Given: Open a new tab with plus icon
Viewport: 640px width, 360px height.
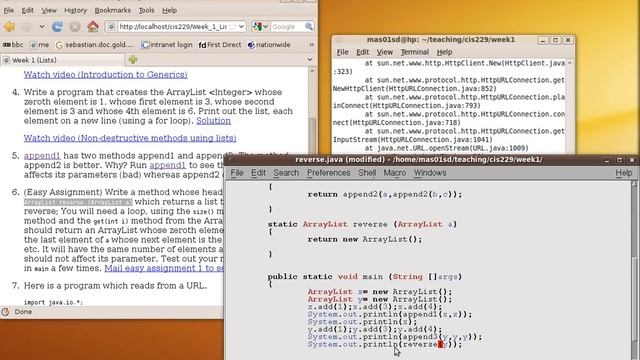Looking at the screenshot, I should (x=133, y=60).
